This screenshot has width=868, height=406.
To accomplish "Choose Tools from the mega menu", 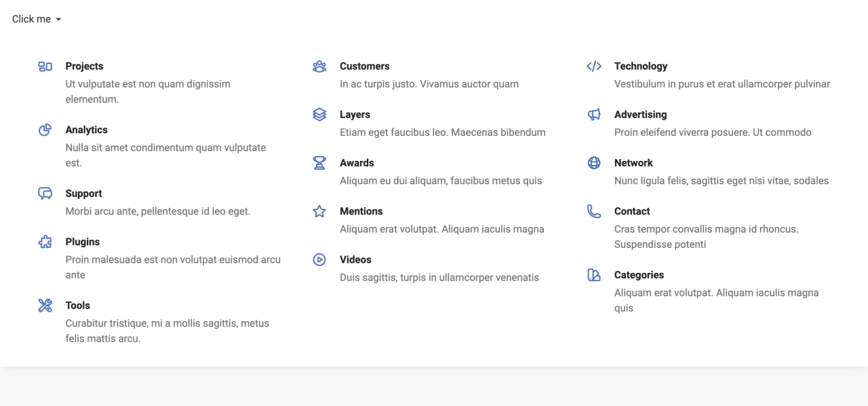I will 78,306.
